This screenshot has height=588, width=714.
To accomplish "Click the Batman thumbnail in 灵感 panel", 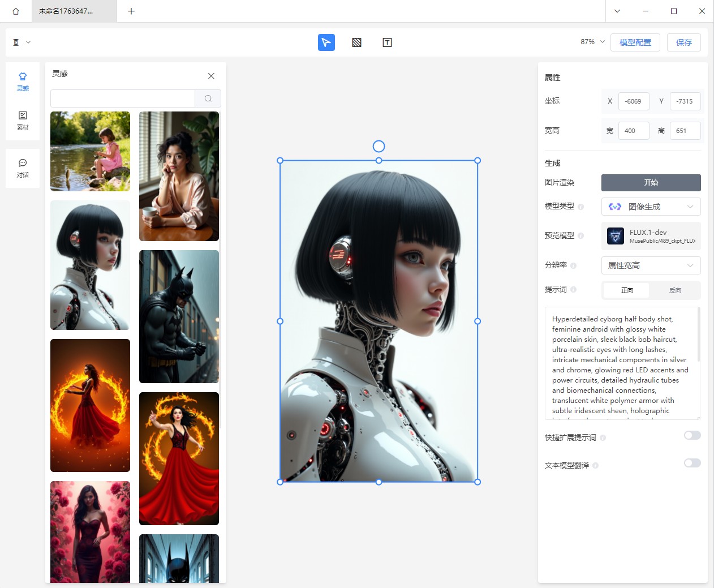I will [x=179, y=316].
